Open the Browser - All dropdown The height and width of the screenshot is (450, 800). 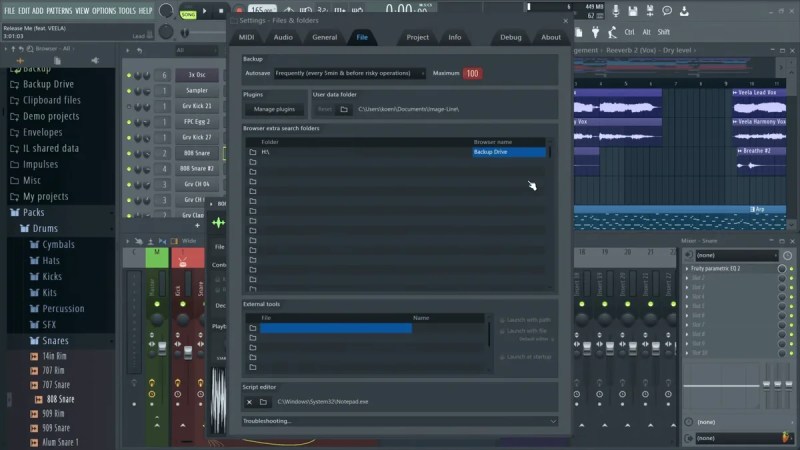pyautogui.click(x=56, y=49)
